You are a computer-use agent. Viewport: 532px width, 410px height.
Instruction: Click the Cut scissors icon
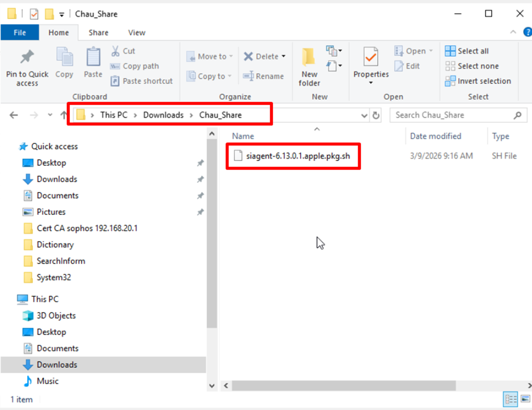tap(115, 51)
